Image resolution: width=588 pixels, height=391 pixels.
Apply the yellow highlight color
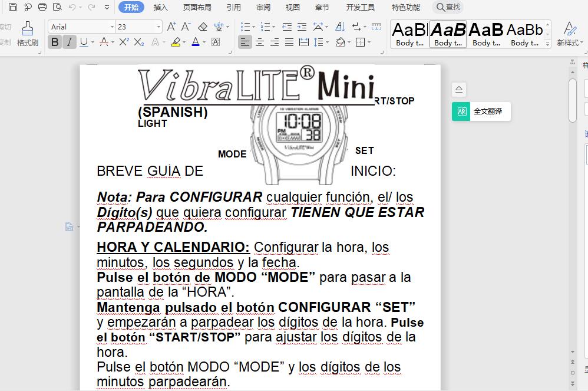pyautogui.click(x=176, y=42)
